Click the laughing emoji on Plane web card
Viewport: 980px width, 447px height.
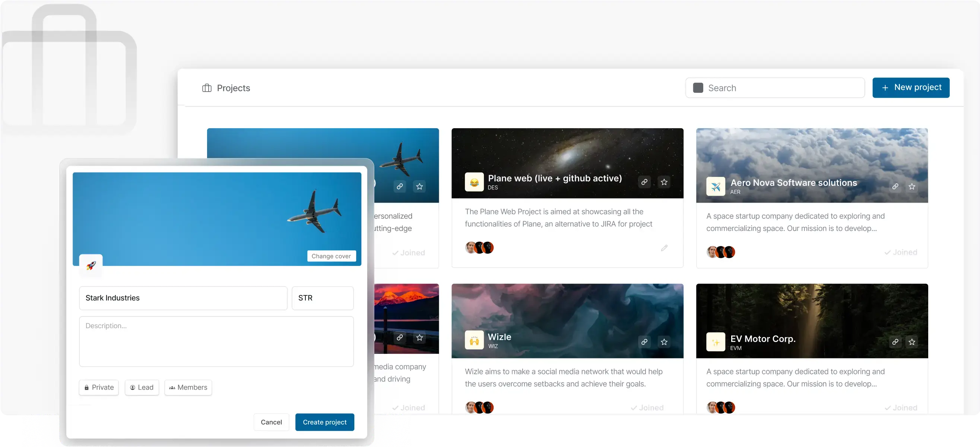coord(474,182)
